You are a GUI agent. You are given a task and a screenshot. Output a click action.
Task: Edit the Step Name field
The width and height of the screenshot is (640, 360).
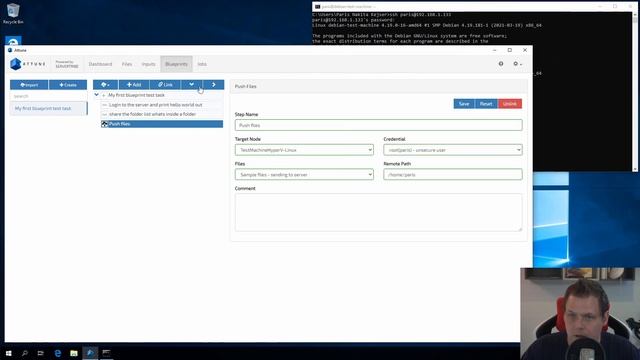pyautogui.click(x=378, y=125)
